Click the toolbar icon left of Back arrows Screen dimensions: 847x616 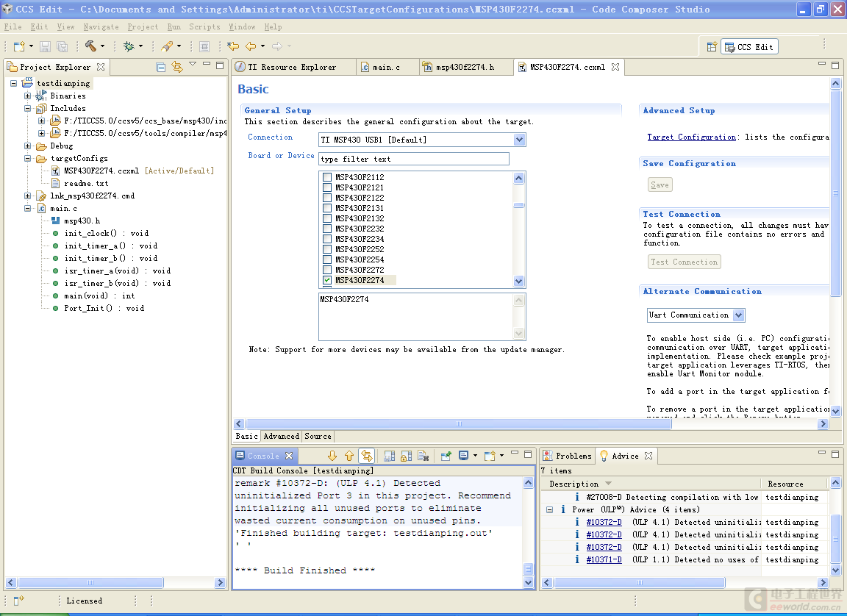pos(204,46)
